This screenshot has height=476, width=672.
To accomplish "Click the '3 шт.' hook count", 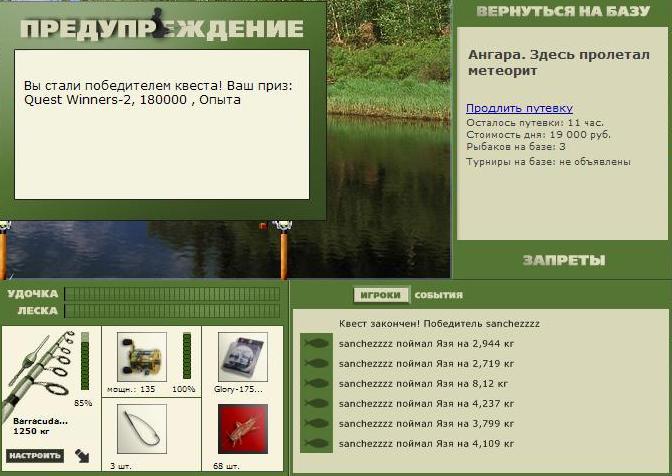I will (120, 466).
